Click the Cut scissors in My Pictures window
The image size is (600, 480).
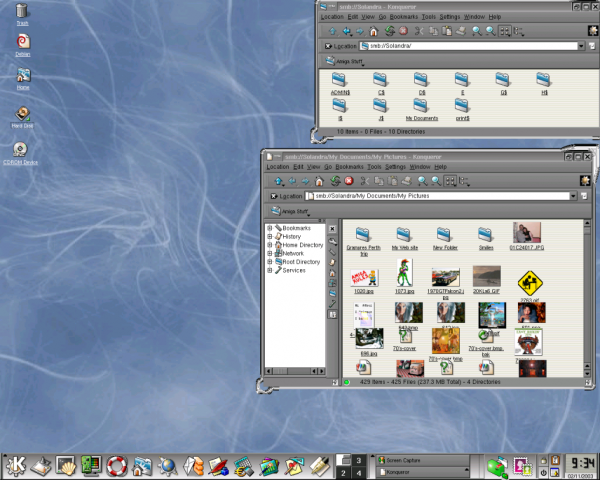coord(365,181)
